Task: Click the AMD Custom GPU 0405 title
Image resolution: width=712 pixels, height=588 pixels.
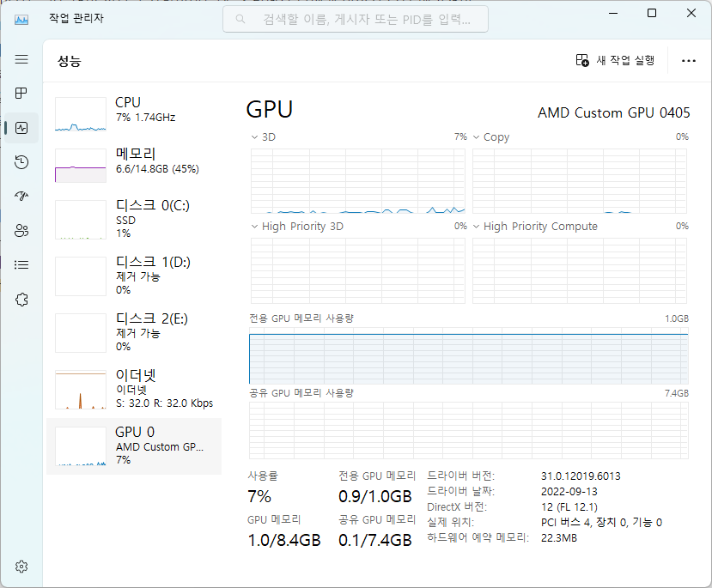Action: click(x=613, y=112)
